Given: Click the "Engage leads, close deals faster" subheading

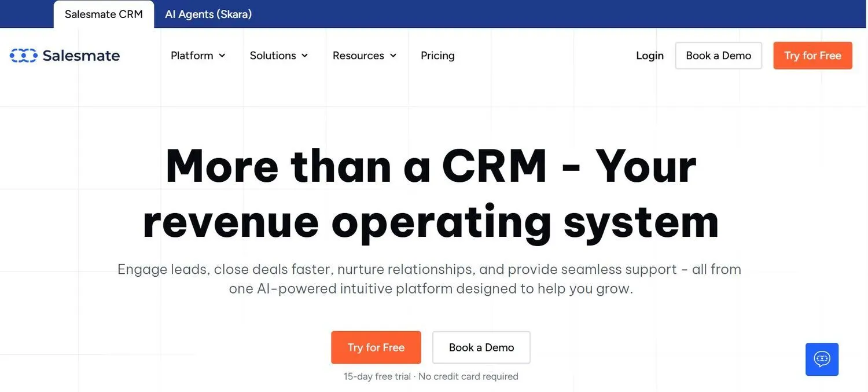Looking at the screenshot, I should coord(429,279).
